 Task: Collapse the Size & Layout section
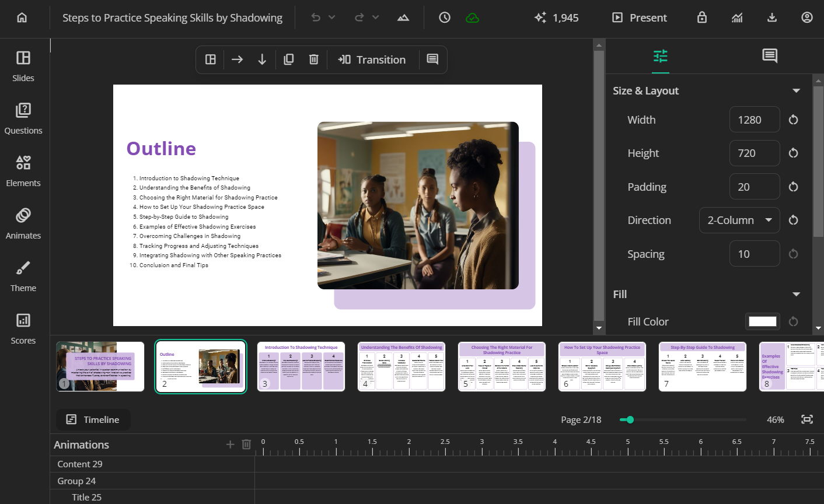pyautogui.click(x=796, y=90)
